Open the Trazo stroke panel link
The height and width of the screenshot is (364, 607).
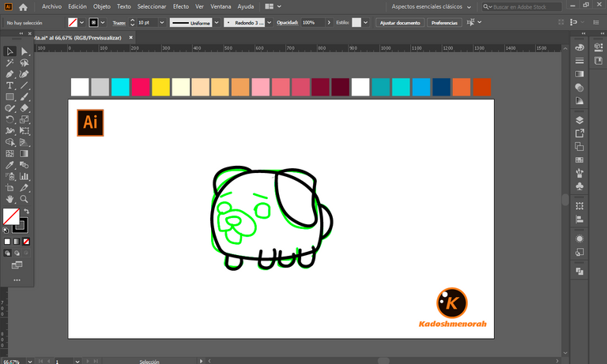pyautogui.click(x=119, y=23)
